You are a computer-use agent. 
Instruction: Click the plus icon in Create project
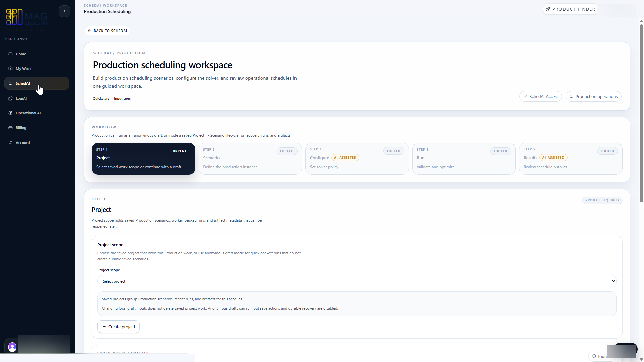(x=104, y=327)
